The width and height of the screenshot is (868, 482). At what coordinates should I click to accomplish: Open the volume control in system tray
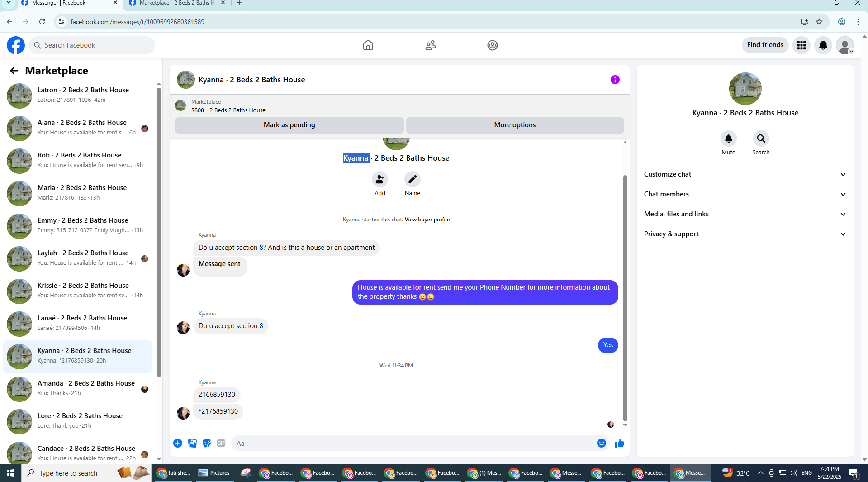pos(793,473)
